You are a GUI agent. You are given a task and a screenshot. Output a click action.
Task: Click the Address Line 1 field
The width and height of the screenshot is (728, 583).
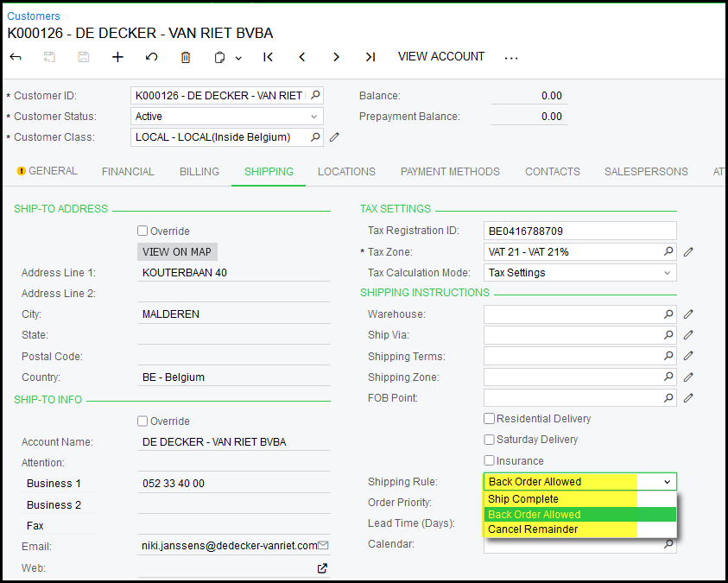coord(233,273)
